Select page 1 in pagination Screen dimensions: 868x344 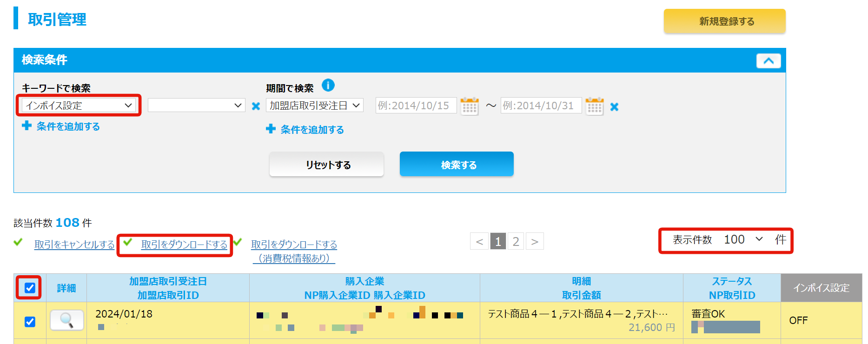pos(498,241)
